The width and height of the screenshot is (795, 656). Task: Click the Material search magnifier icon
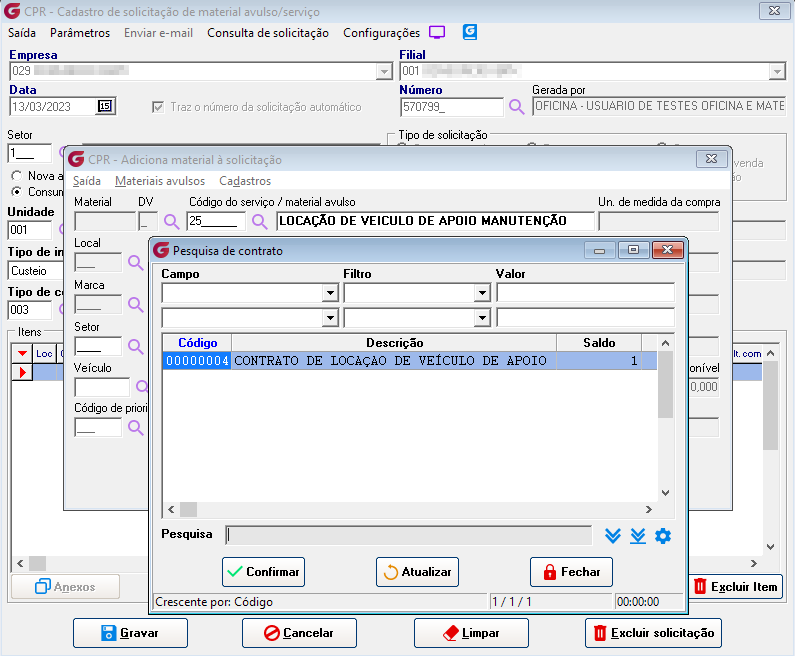pyautogui.click(x=171, y=222)
